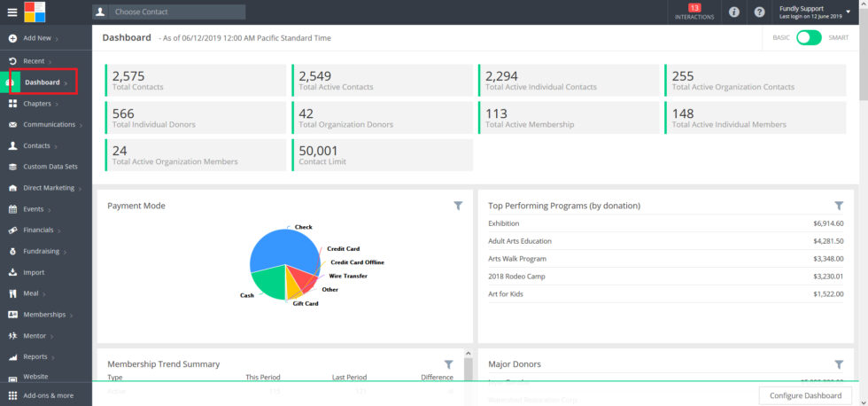The image size is (868, 406).
Task: Expand the Memberships submenu chevron
Action: pyautogui.click(x=72, y=316)
